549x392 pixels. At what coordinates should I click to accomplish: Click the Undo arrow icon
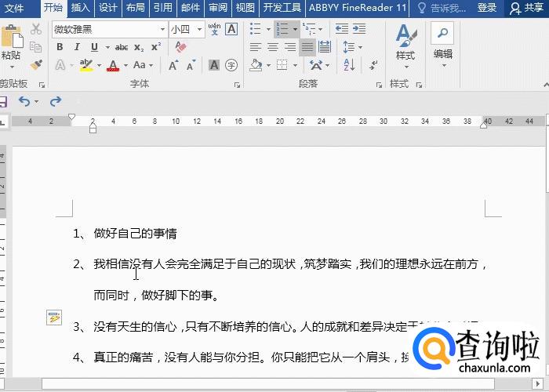[24, 101]
